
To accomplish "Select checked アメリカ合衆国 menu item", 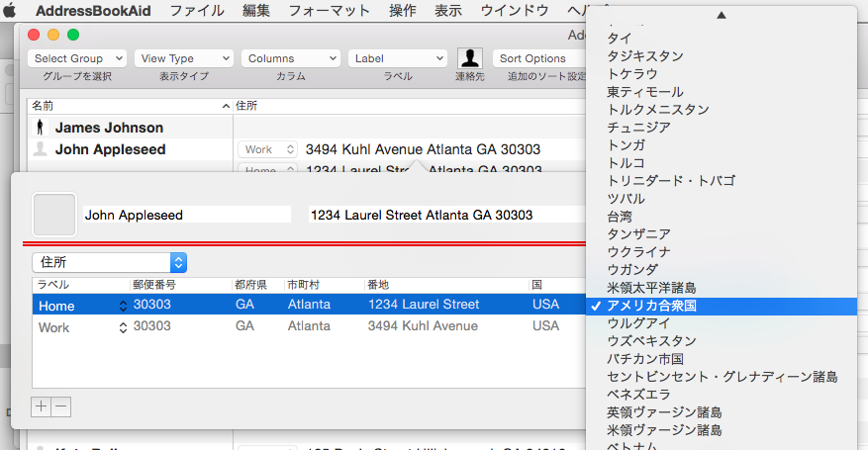I will pos(722,306).
